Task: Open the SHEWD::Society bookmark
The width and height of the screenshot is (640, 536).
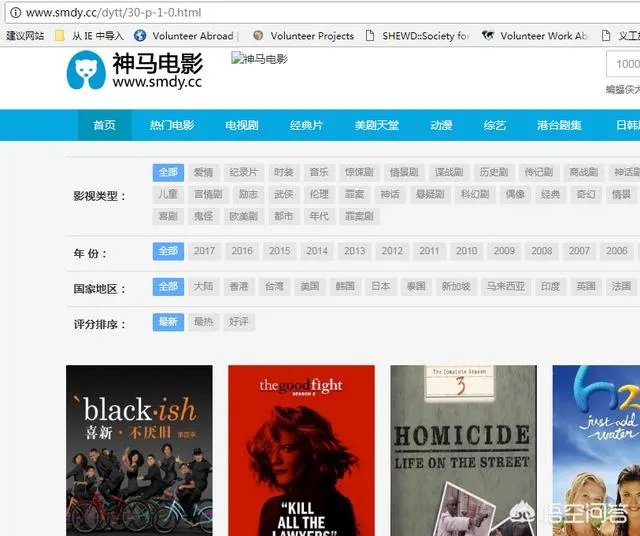Action: click(x=425, y=36)
